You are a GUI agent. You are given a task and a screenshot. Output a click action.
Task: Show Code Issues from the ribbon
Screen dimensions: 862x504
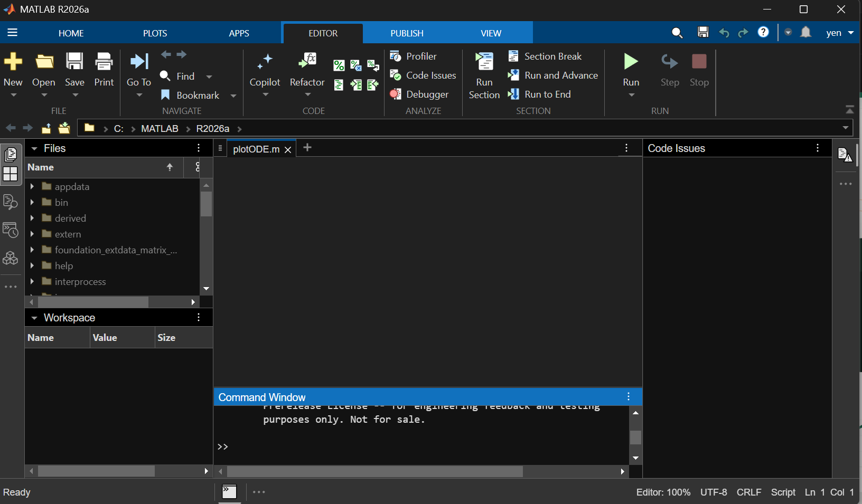(423, 75)
